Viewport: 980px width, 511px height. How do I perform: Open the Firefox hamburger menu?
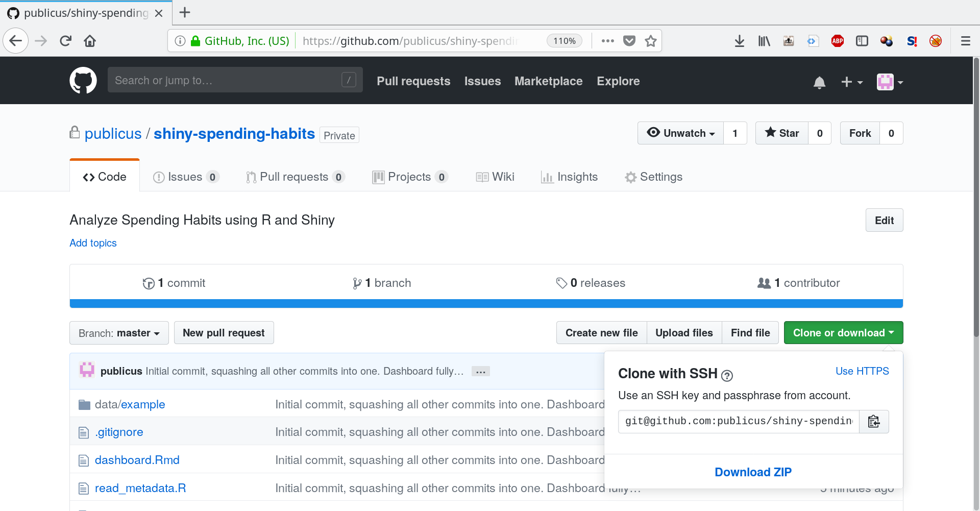pyautogui.click(x=965, y=41)
